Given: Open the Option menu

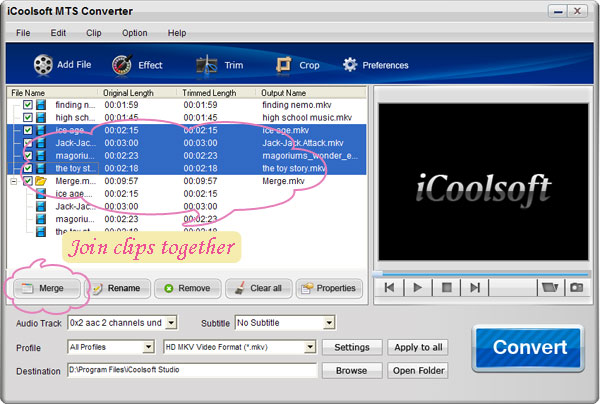Looking at the screenshot, I should coord(134,33).
